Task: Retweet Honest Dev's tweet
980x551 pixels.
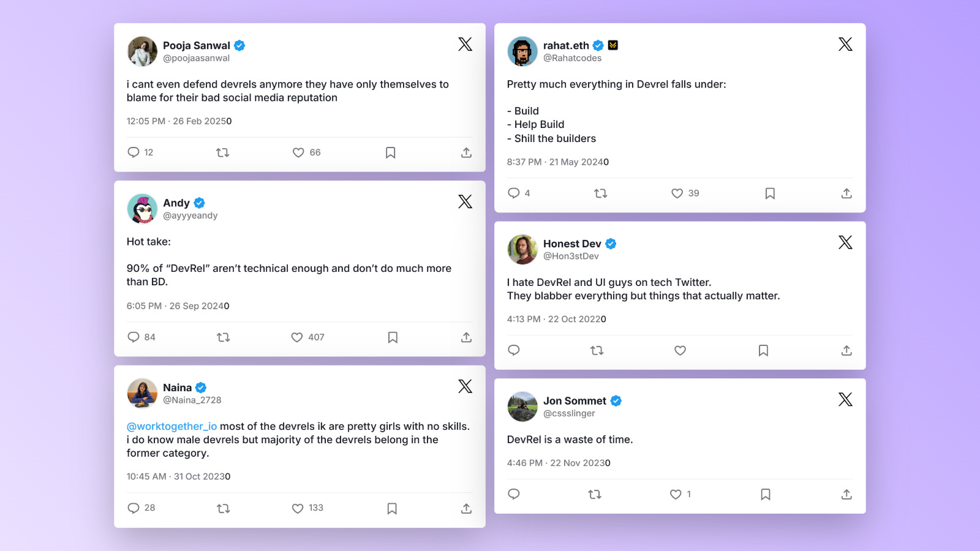Action: 597,350
